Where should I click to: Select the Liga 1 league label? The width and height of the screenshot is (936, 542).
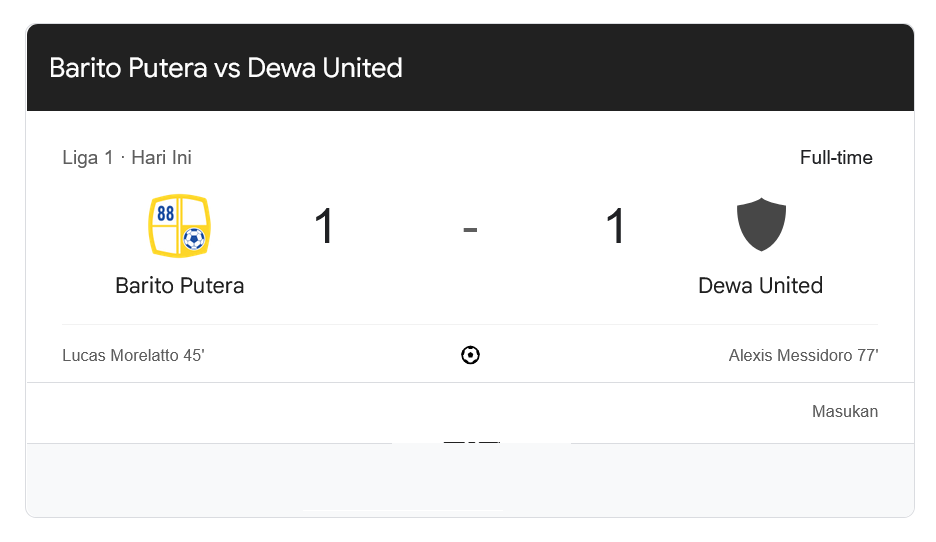[88, 158]
